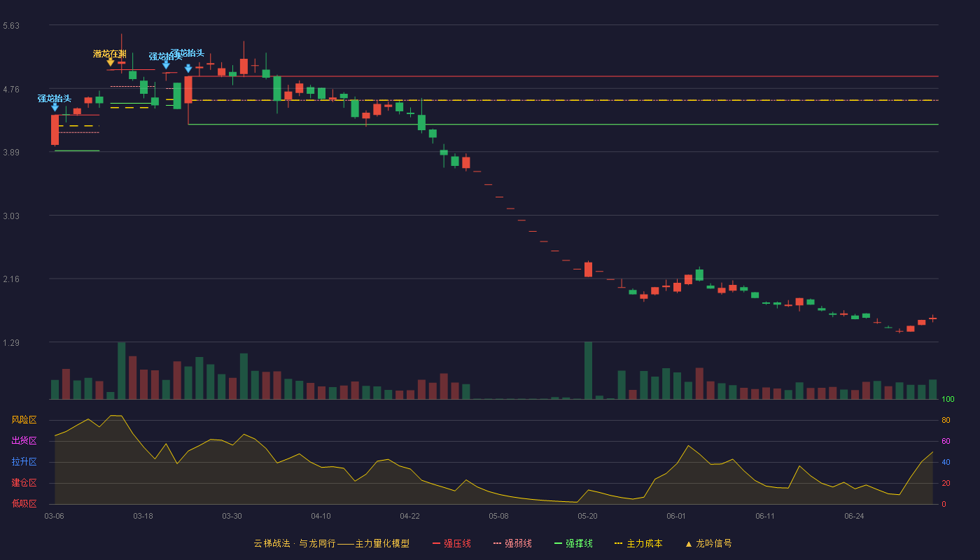Click the 出货区 zone label

(24, 441)
